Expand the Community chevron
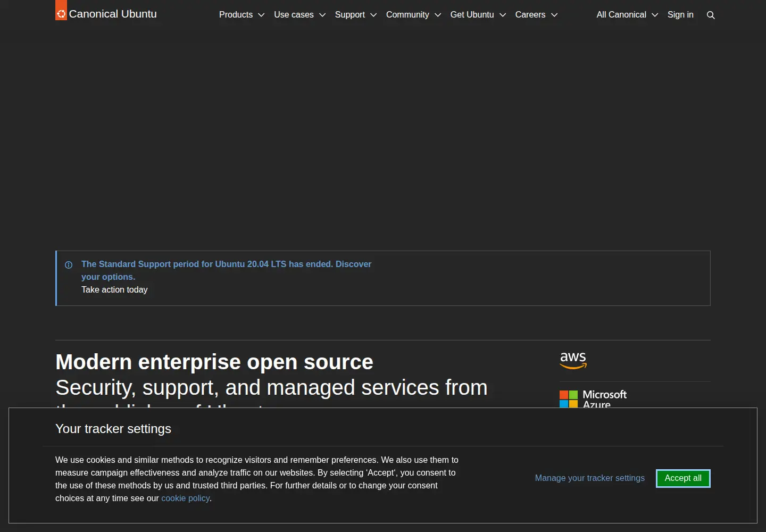This screenshot has width=766, height=532. click(x=438, y=15)
